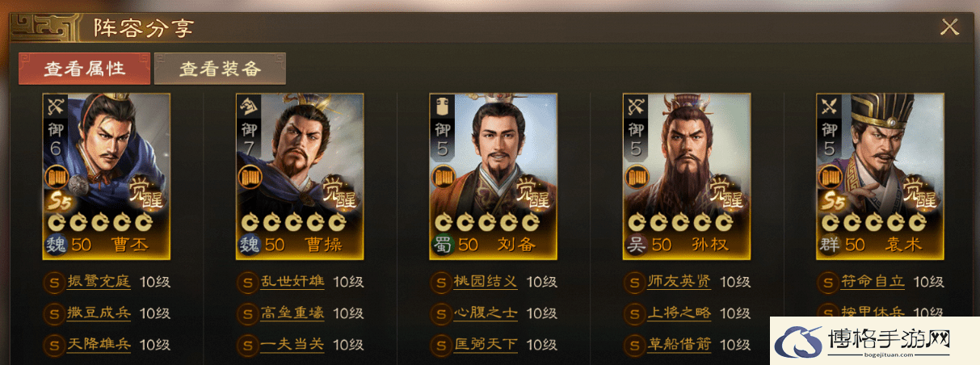Open the 匡弼天下 skill link

coord(486,345)
